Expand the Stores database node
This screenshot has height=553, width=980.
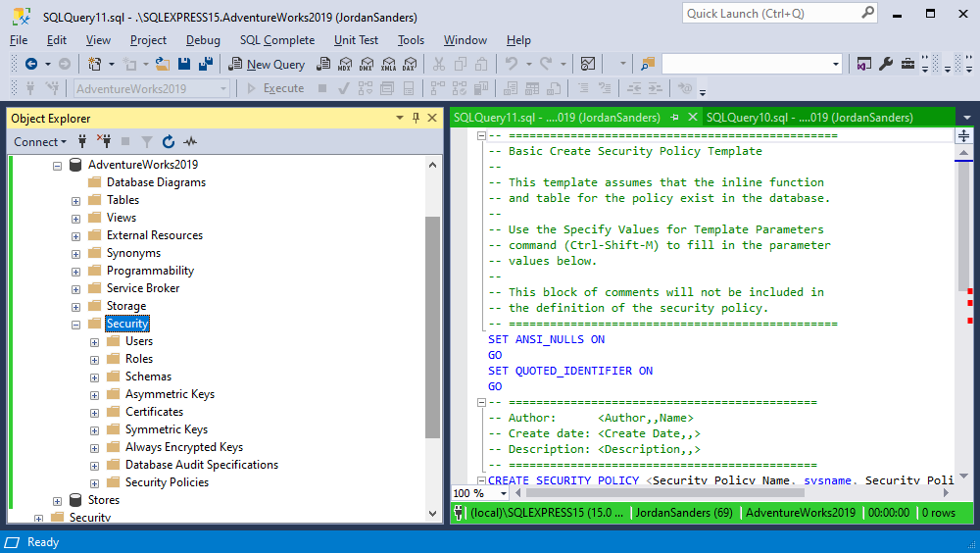pyautogui.click(x=57, y=502)
